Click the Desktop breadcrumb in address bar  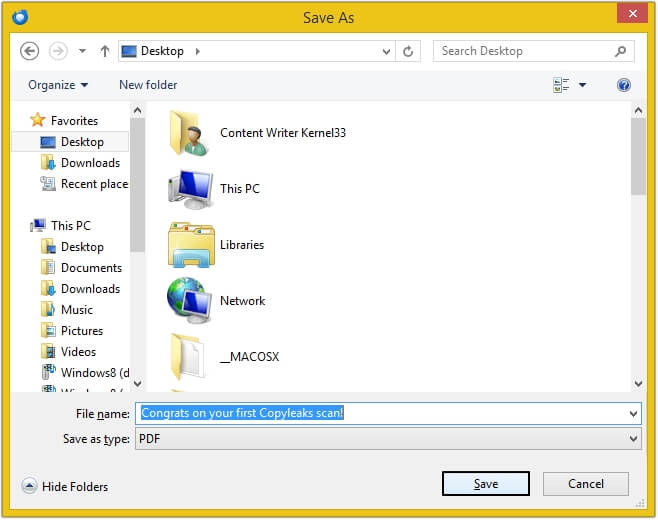point(162,51)
